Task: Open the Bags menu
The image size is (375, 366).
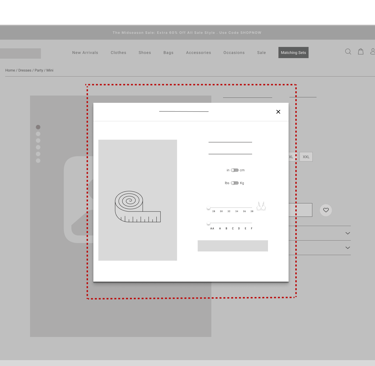Action: click(168, 53)
